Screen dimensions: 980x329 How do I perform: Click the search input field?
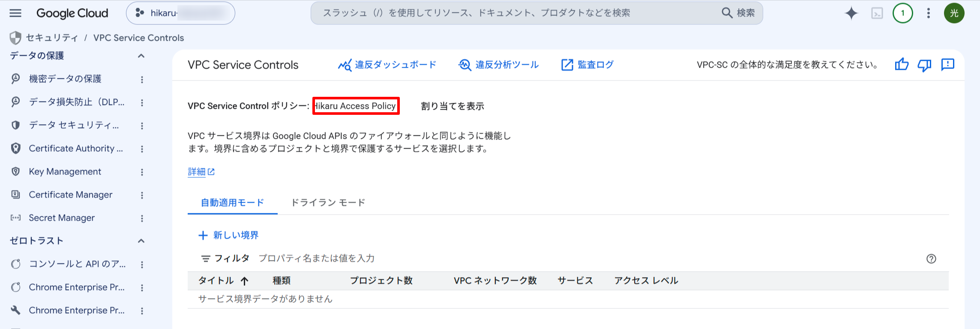coord(514,13)
